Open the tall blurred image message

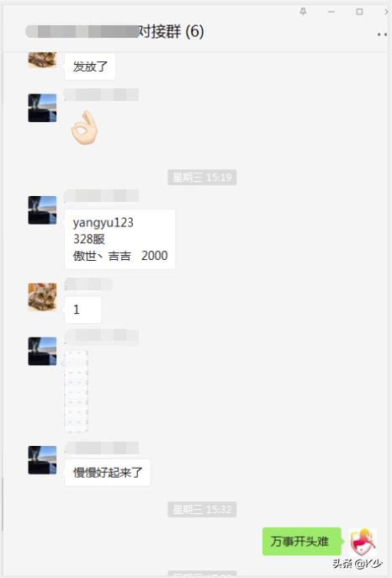tap(77, 391)
